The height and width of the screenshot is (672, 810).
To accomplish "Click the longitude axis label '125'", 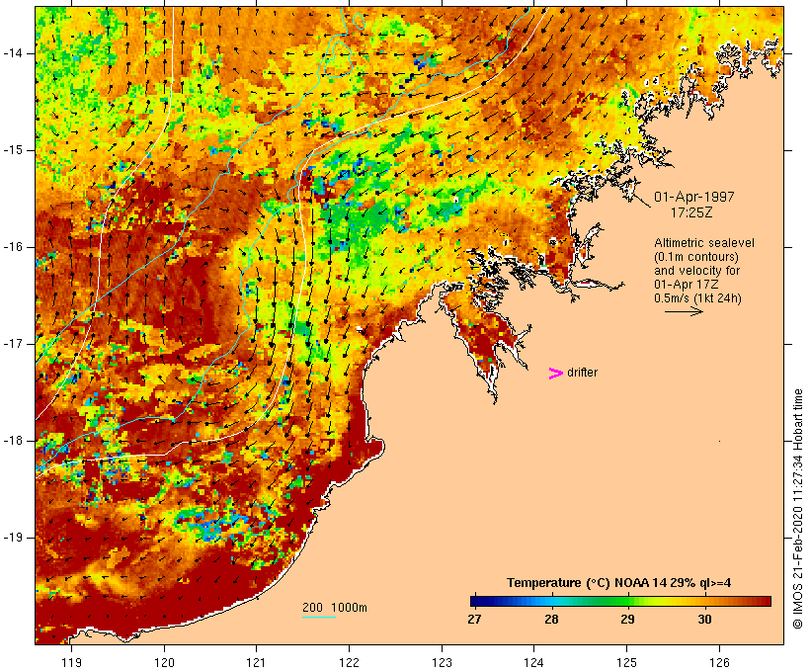I will pyautogui.click(x=626, y=662).
